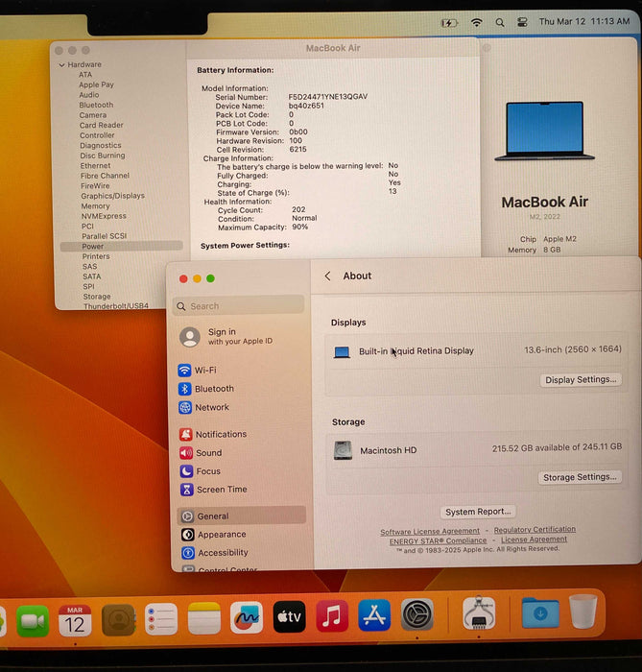The image size is (642, 672).
Task: Open the Calendar app showing Mar 12
Action: [x=75, y=620]
